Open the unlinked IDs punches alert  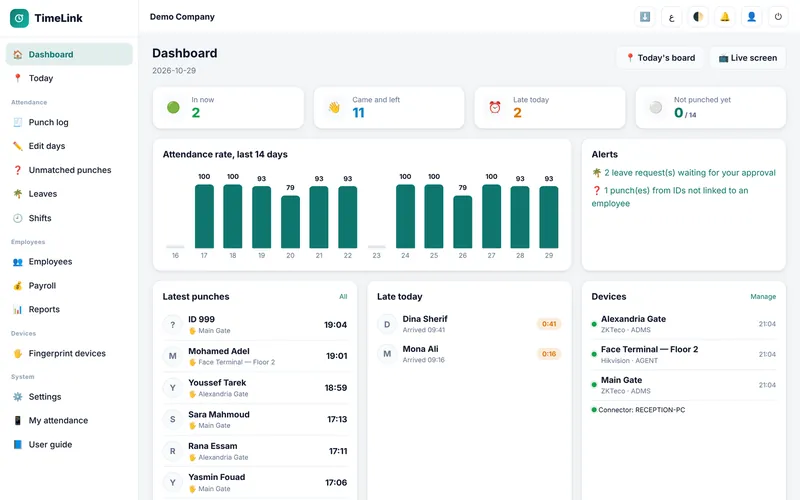pos(670,197)
